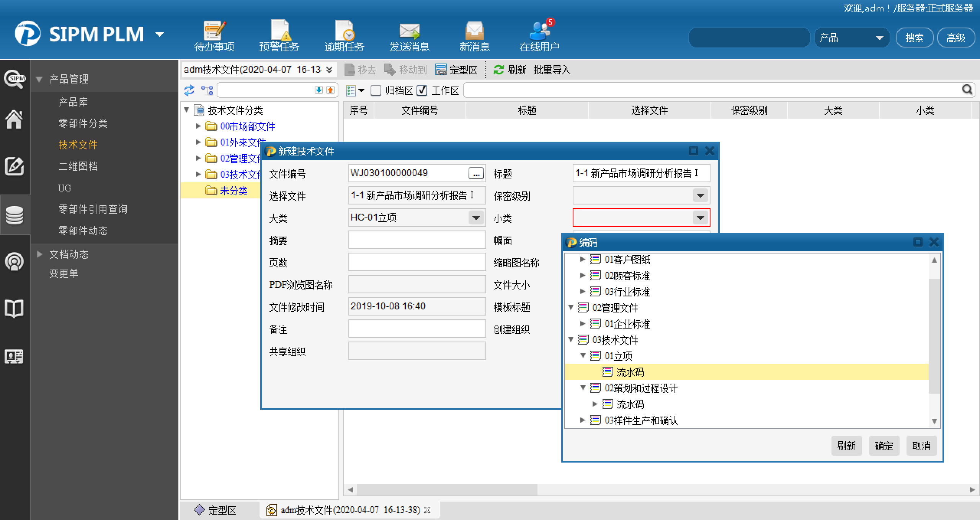The height and width of the screenshot is (520, 980).
Task: Collapse 01立项 node in 编码 dialog
Action: (x=583, y=356)
